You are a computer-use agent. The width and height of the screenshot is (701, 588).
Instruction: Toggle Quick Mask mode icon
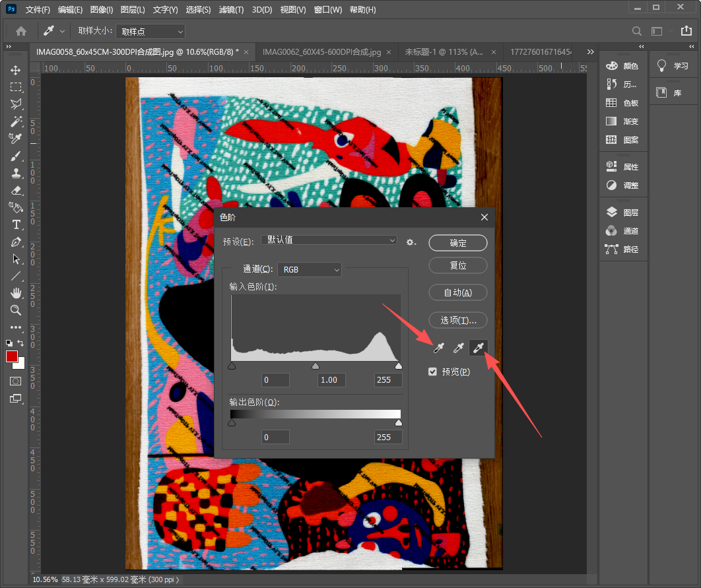[16, 381]
